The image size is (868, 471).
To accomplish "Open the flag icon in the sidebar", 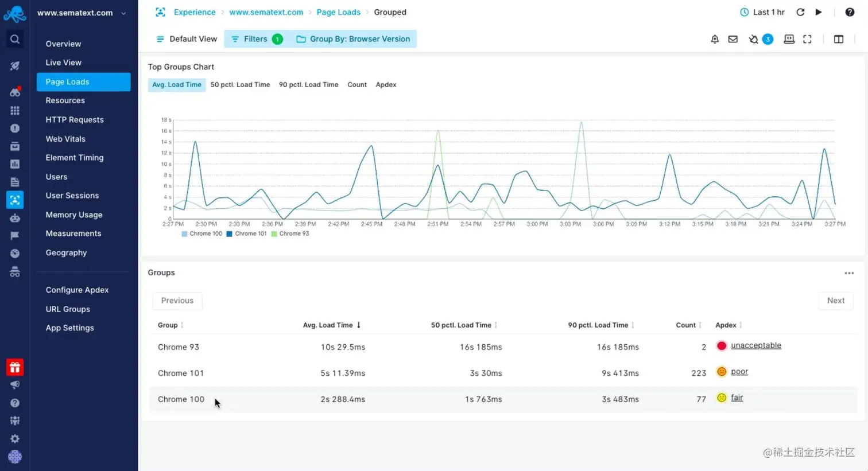I will click(x=15, y=236).
